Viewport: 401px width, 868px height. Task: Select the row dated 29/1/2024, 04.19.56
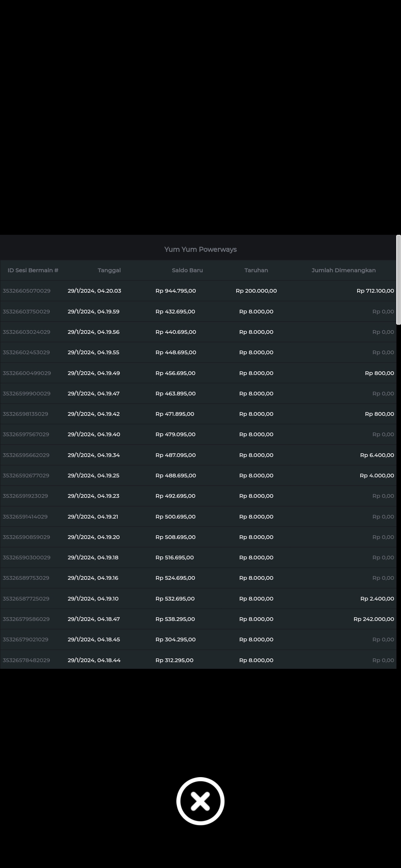[x=94, y=332]
